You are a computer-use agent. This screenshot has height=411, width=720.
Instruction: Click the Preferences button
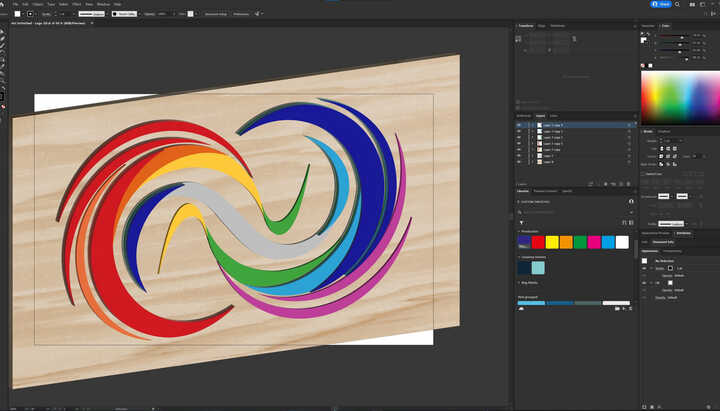[241, 14]
